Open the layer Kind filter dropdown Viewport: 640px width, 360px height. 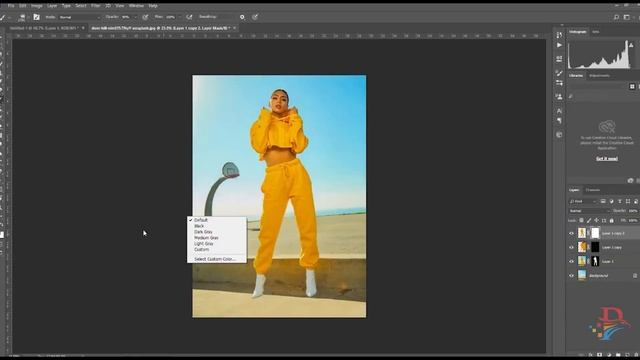[583, 201]
